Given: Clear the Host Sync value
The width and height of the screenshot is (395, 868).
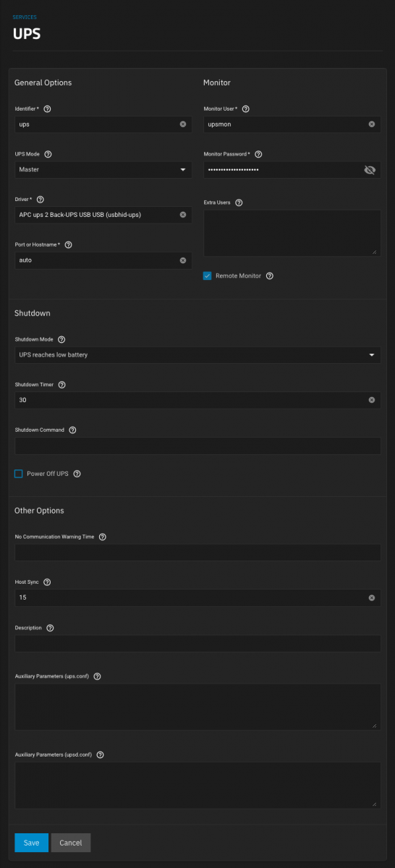Looking at the screenshot, I should 372,598.
